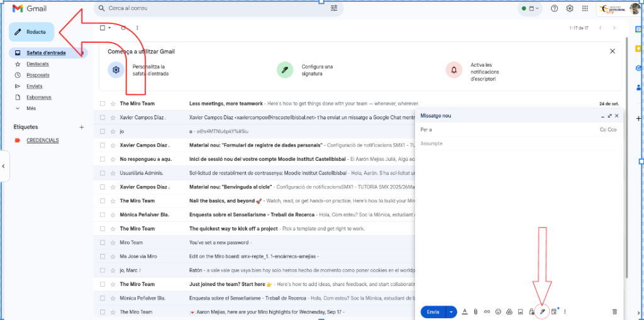Image resolution: width=644 pixels, height=320 pixels.
Task: Click the Assumpte subject field
Action: (516, 143)
